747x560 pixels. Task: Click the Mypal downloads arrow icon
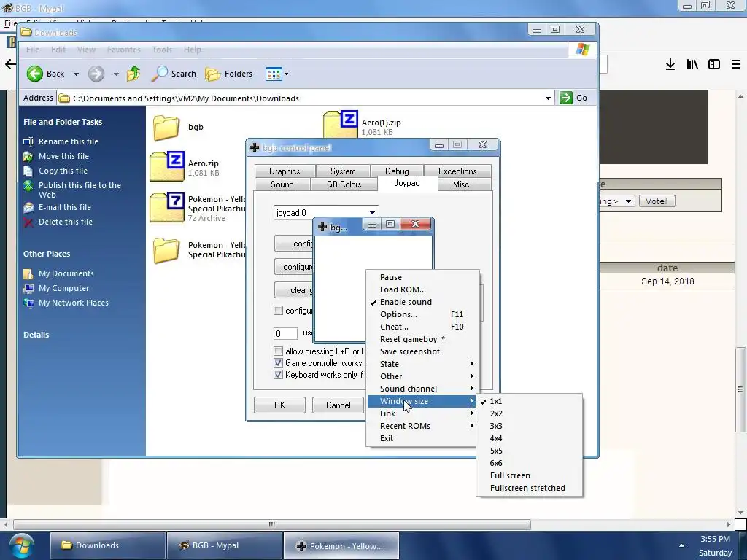(x=670, y=64)
